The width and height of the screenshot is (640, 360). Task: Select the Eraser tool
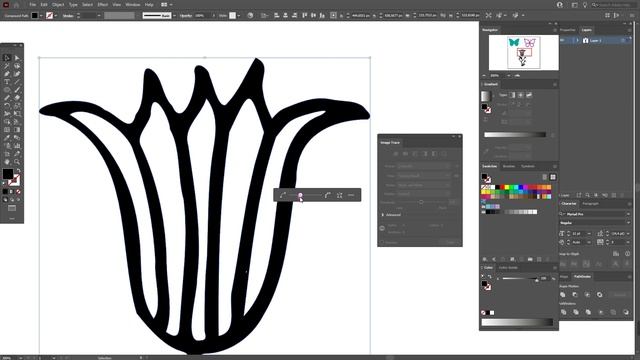point(17,98)
